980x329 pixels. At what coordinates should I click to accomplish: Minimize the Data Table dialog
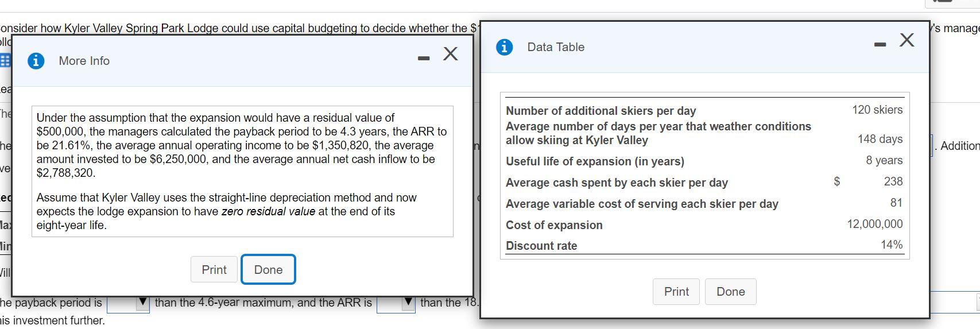(x=880, y=44)
